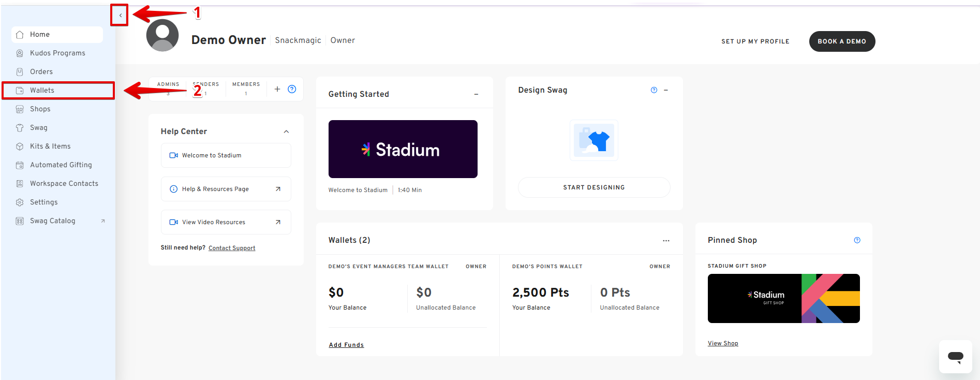Screen dimensions: 980x380
Task: Click the Pinned Shop help icon
Action: tap(857, 240)
